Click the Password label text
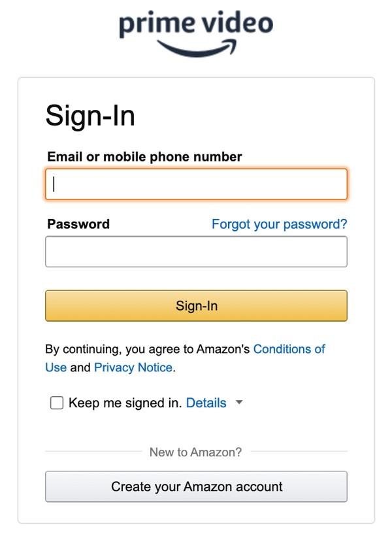Image resolution: width=392 pixels, height=540 pixels. click(x=78, y=224)
